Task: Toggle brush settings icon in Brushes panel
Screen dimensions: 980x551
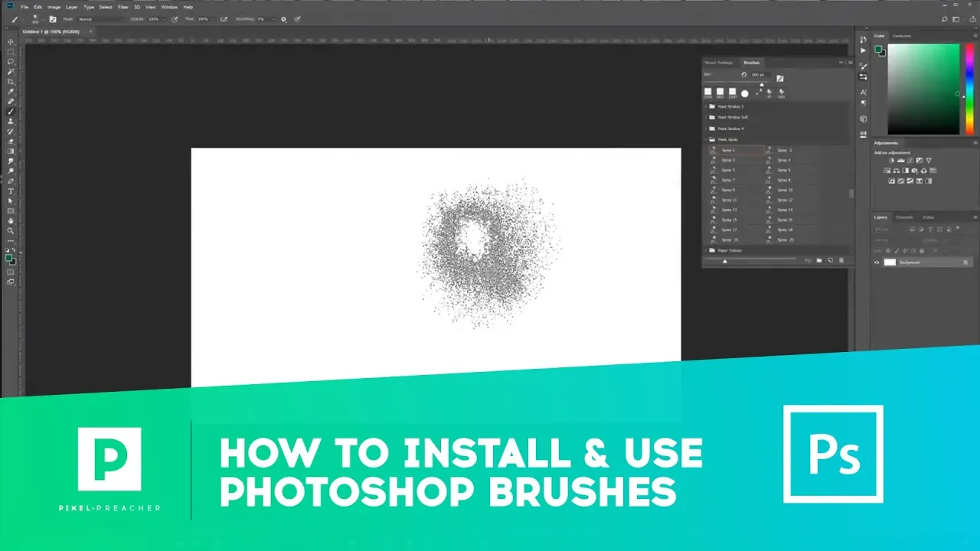Action: [x=780, y=78]
